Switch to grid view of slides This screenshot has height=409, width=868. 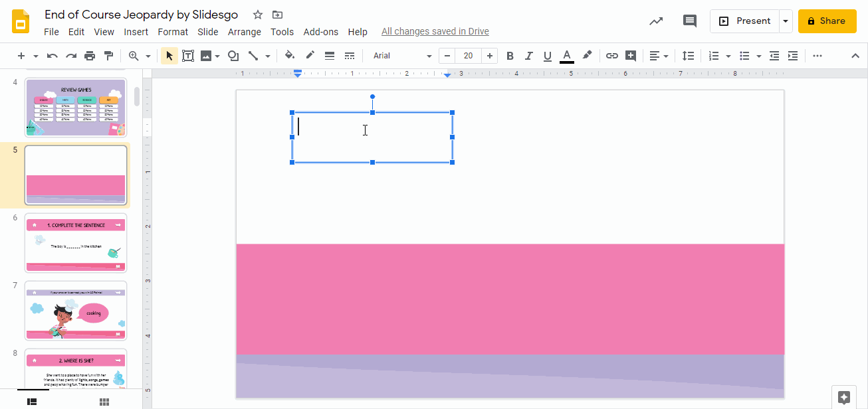[104, 401]
